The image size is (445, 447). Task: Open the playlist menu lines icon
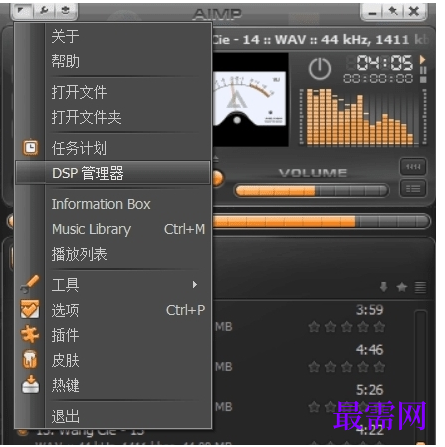[x=420, y=287]
